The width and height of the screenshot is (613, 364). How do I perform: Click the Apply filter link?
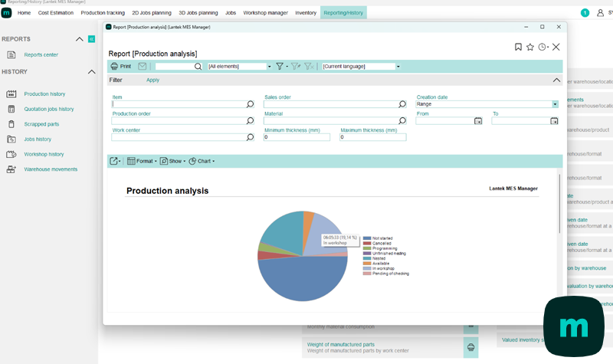[152, 80]
